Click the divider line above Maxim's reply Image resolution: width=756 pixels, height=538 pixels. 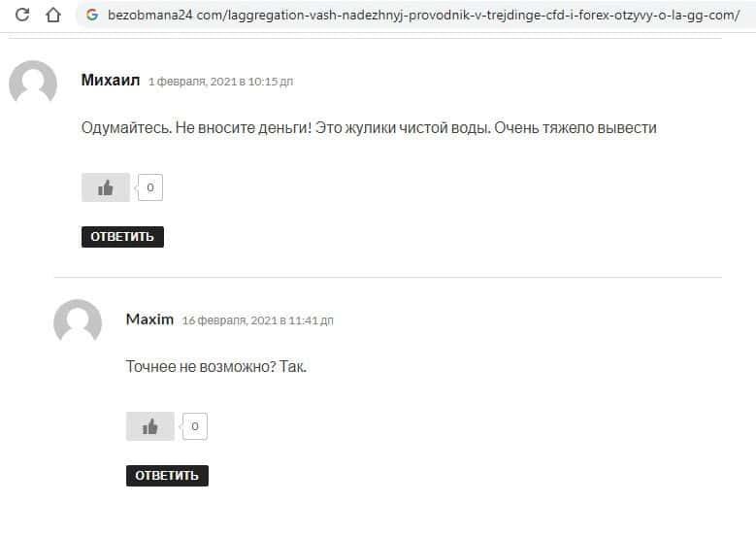(387, 278)
